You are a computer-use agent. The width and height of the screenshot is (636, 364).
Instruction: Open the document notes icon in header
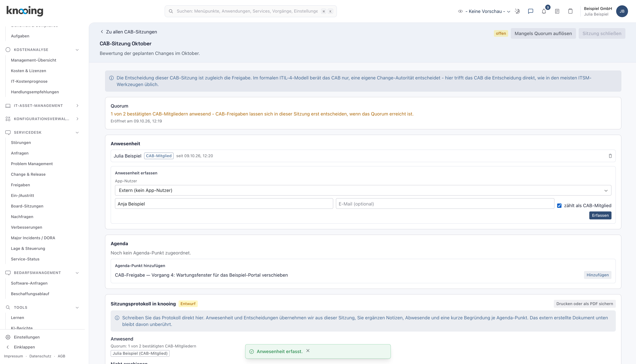557,11
